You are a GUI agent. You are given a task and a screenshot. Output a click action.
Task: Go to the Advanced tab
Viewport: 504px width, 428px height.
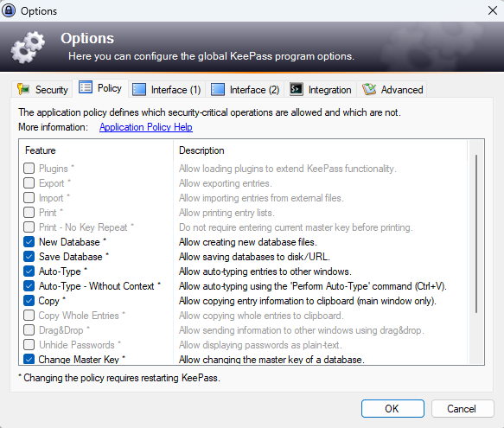click(x=392, y=89)
